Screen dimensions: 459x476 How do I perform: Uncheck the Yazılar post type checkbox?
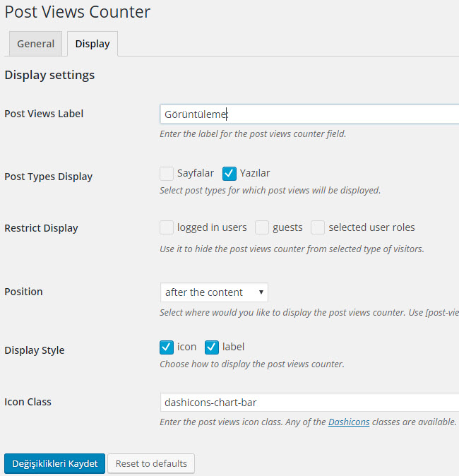[x=229, y=173]
